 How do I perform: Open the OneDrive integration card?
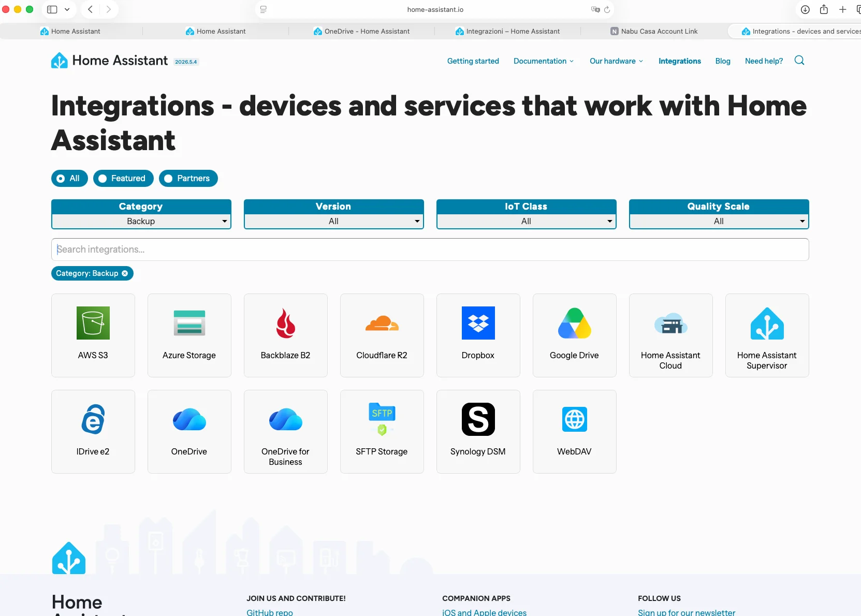tap(189, 432)
